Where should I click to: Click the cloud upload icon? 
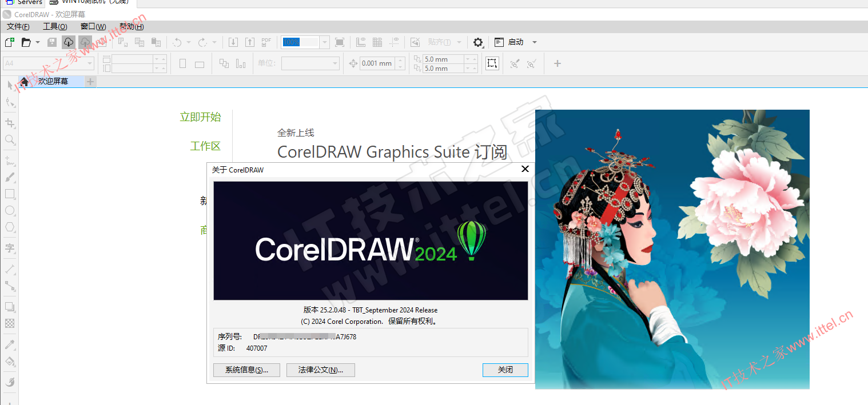(x=85, y=42)
